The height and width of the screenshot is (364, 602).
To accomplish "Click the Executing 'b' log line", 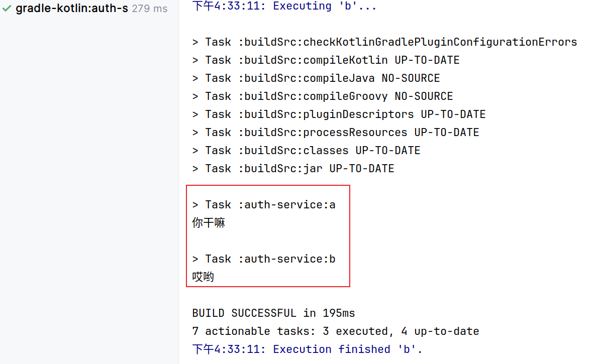I will 284,6.
